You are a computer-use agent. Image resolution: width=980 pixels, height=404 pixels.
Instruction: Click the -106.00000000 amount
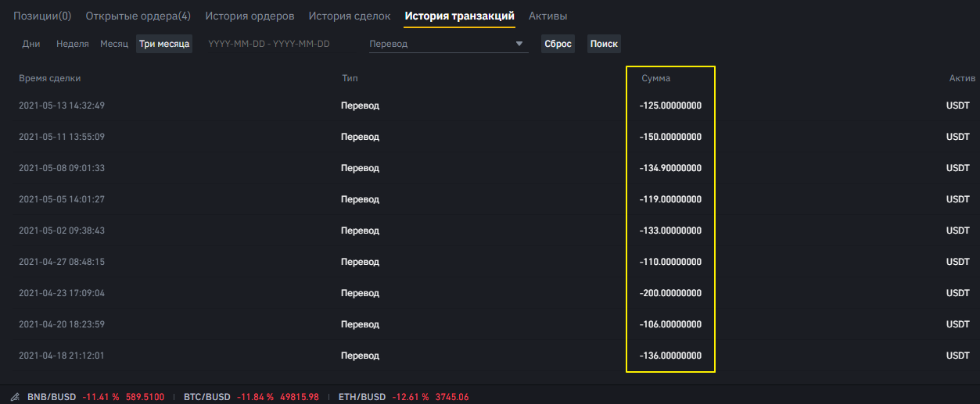[x=670, y=324]
